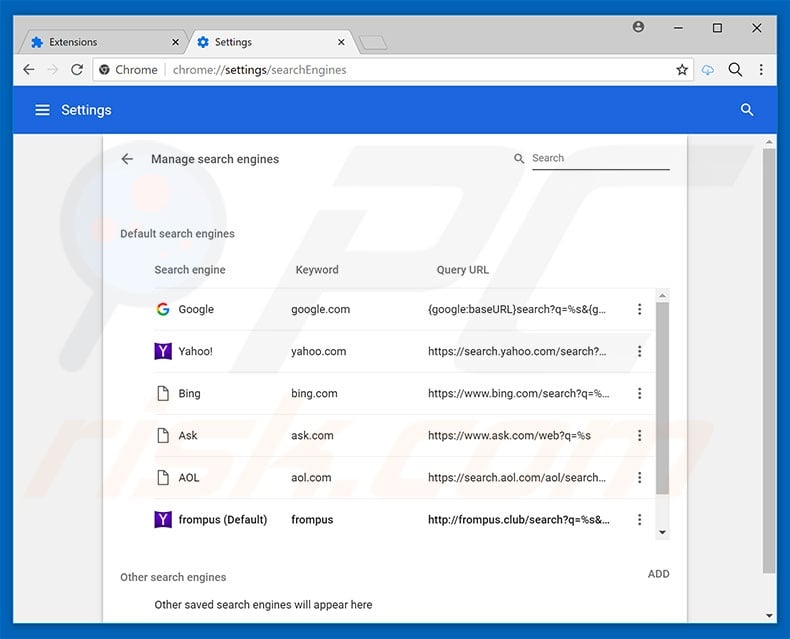Screen dimensions: 790x639
Task: Open more actions menu for Google
Action: click(639, 309)
